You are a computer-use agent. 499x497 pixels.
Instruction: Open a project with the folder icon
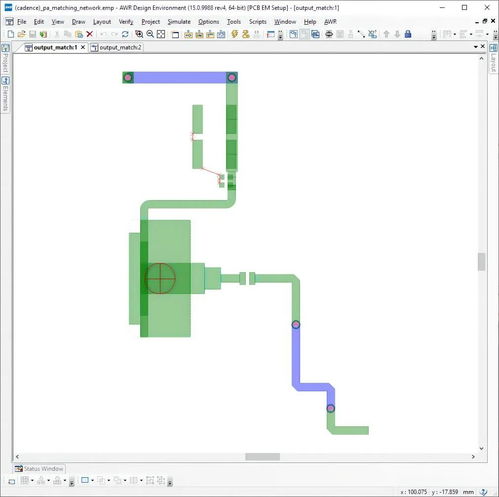(21, 34)
